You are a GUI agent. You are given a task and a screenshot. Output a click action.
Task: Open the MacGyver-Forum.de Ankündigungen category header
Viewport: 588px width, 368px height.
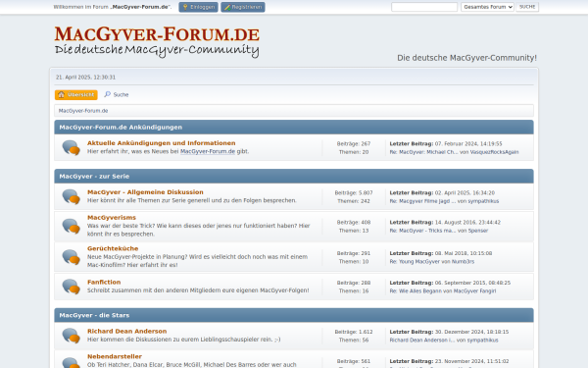[x=121, y=128]
